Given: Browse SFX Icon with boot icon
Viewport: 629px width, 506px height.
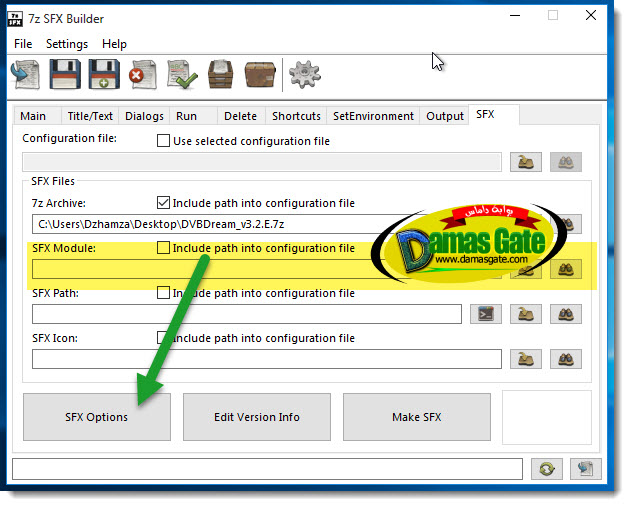Looking at the screenshot, I should [526, 359].
